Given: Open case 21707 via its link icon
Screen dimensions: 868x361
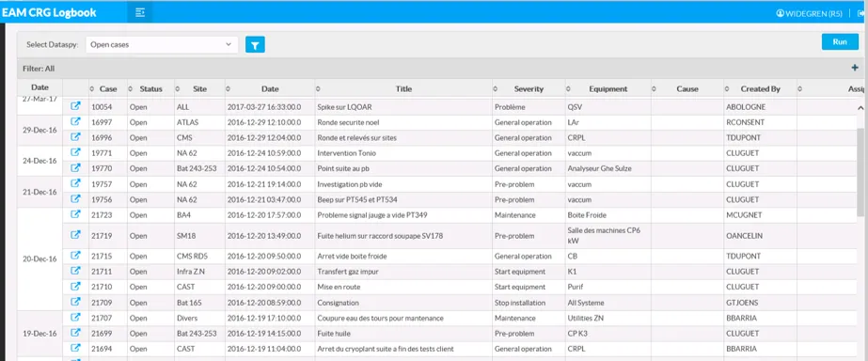Looking at the screenshot, I should point(76,317).
